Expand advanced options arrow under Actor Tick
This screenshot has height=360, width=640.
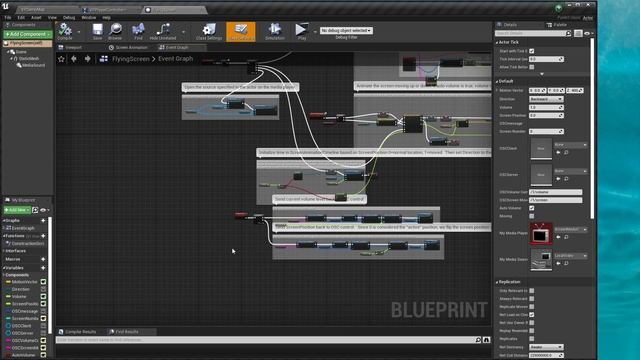[x=542, y=74]
